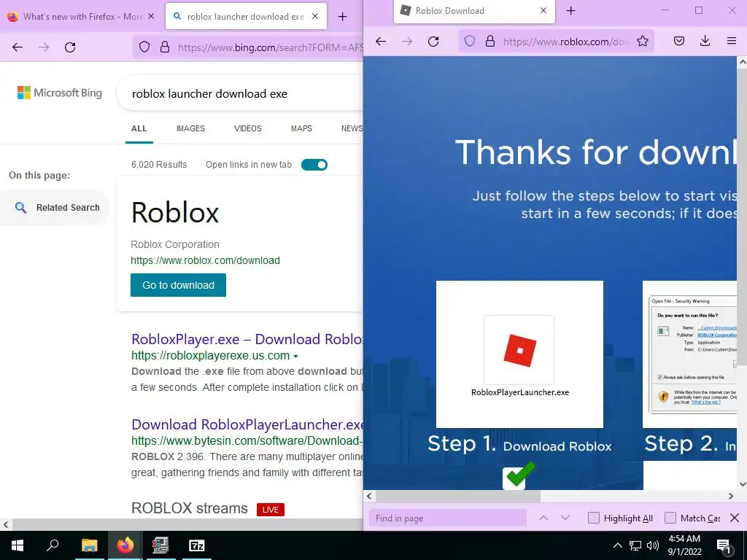747x560 pixels.
Task: Select the Roblox Download tab
Action: 474,10
